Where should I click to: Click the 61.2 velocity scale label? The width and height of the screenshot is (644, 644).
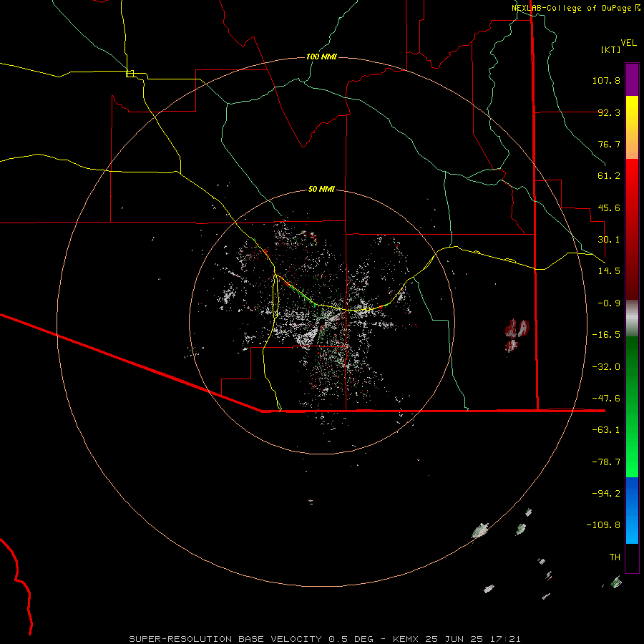[609, 176]
